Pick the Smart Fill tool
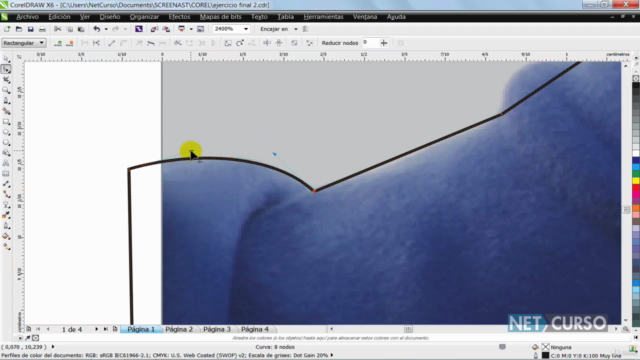Screen dimensions: 640x360 pyautogui.click(x=6, y=111)
